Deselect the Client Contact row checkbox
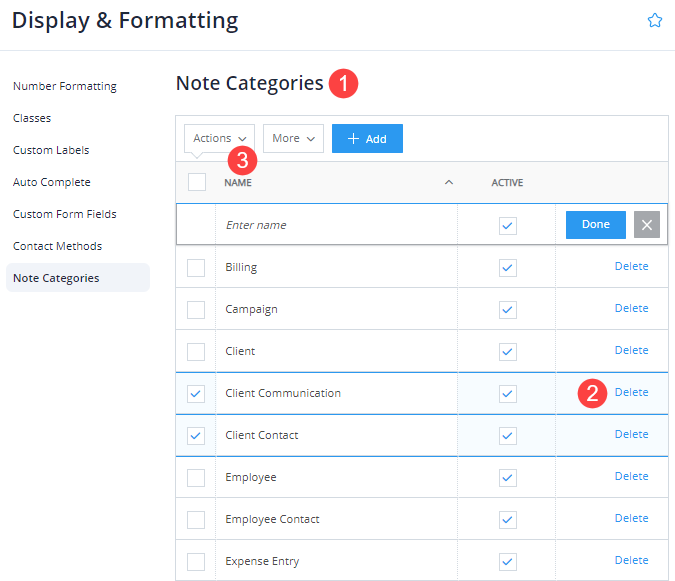Screen dimensions: 675x581 coord(196,436)
